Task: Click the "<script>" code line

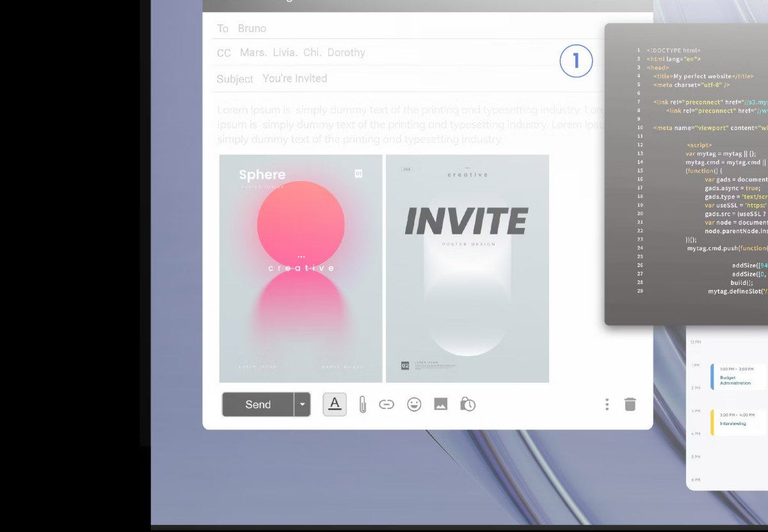Action: 699,145
